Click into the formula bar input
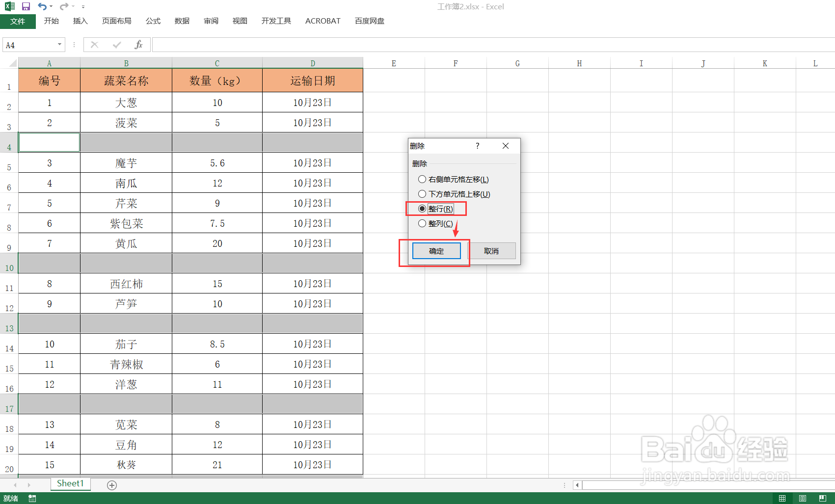835x504 pixels. (x=493, y=45)
